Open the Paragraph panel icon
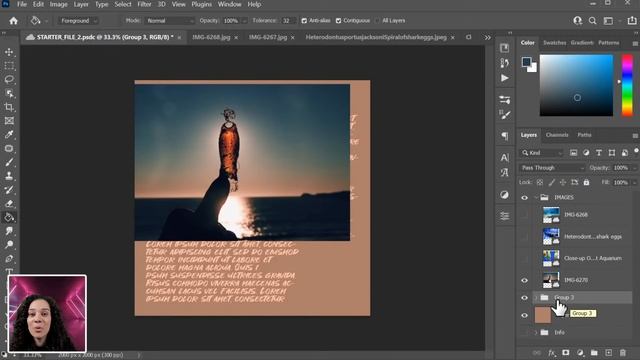The height and width of the screenshot is (360, 640). (504, 136)
